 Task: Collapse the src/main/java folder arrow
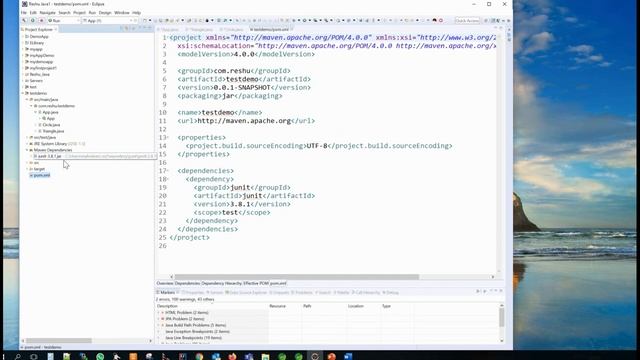click(x=27, y=100)
